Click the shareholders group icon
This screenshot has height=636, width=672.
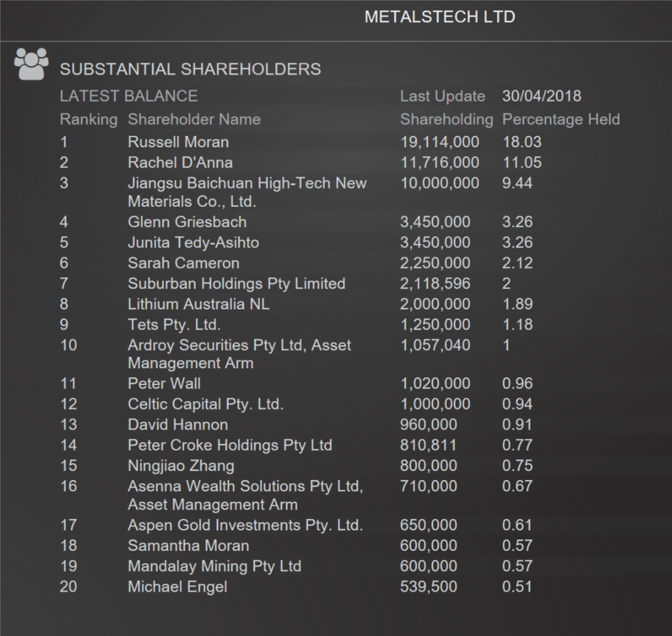point(31,64)
